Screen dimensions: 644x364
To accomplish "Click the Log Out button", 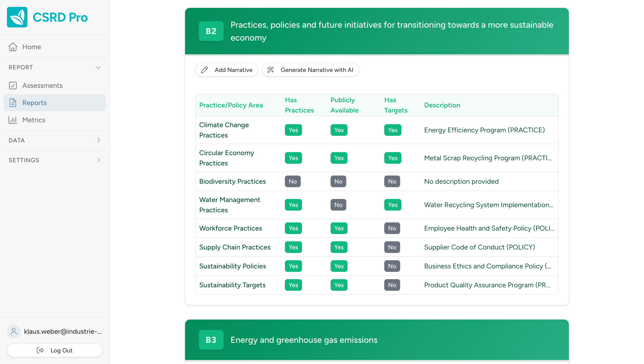I will [54, 350].
